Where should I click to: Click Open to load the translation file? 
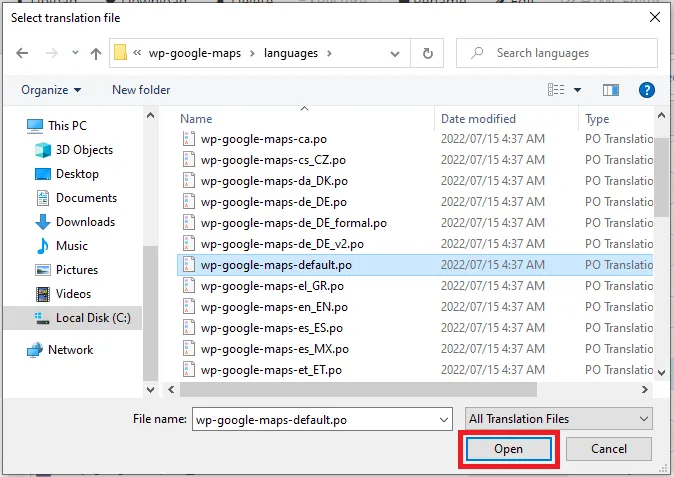coord(509,449)
